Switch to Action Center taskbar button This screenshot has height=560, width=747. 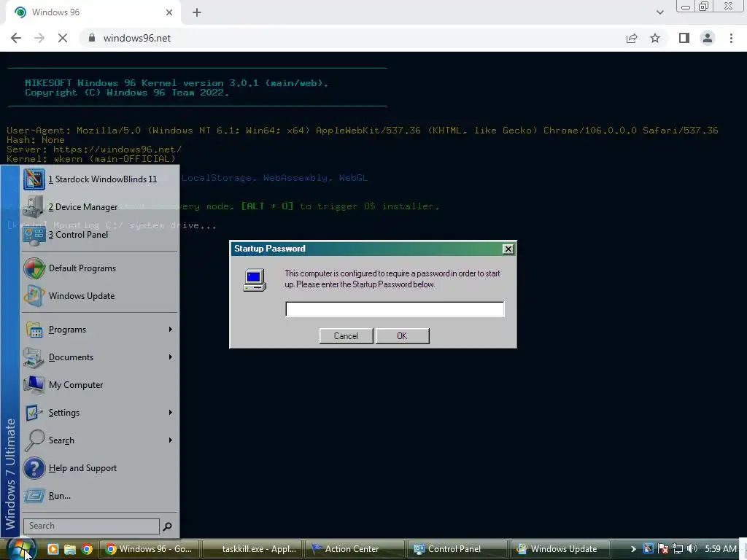[355, 549]
